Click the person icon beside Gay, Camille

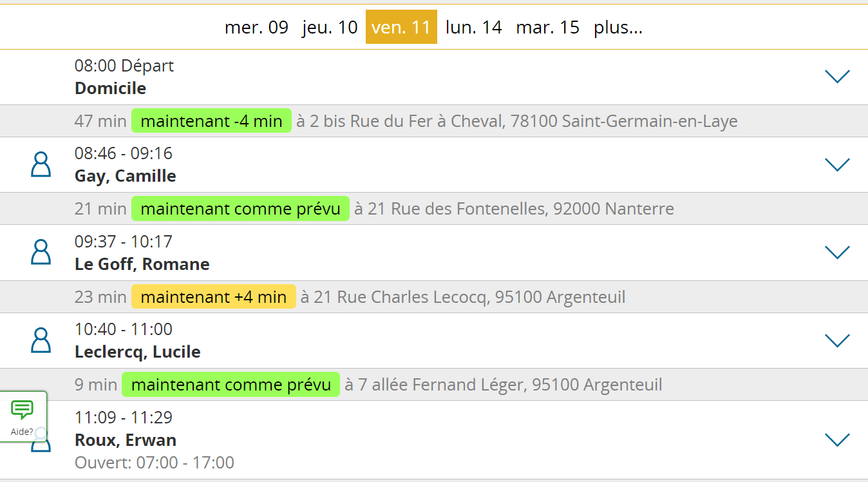41,164
